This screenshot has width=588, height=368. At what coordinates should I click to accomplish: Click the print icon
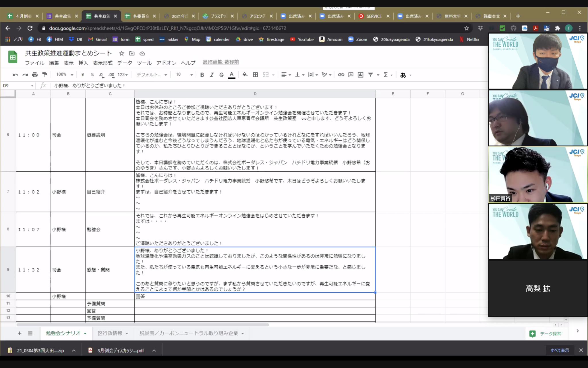pos(35,75)
